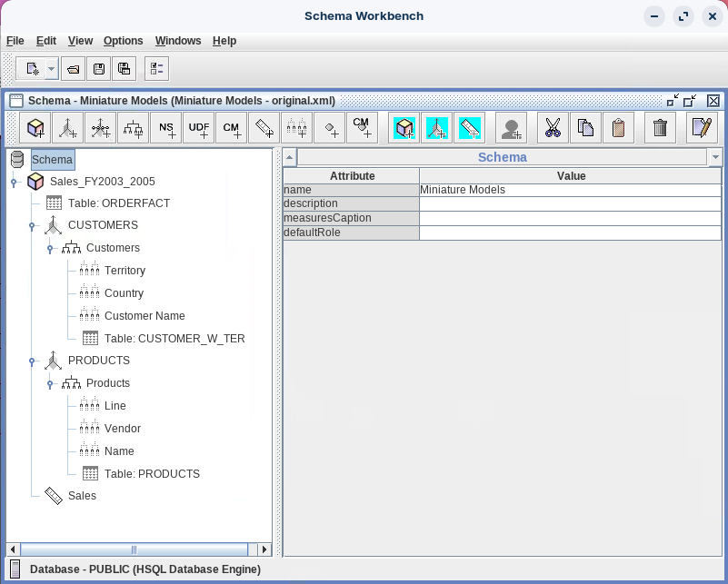Click the Paste clipboard icon

pos(618,128)
